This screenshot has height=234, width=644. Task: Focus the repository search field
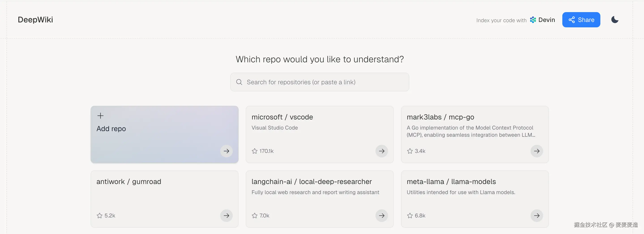click(x=322, y=82)
